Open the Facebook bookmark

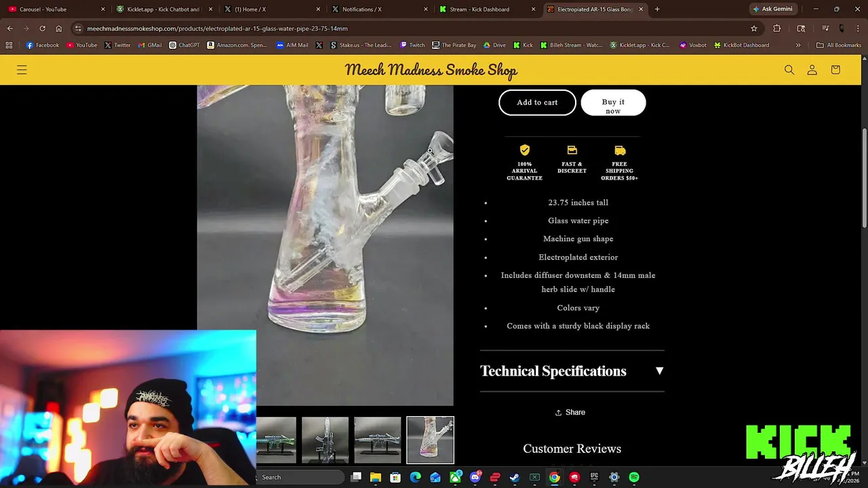click(43, 45)
